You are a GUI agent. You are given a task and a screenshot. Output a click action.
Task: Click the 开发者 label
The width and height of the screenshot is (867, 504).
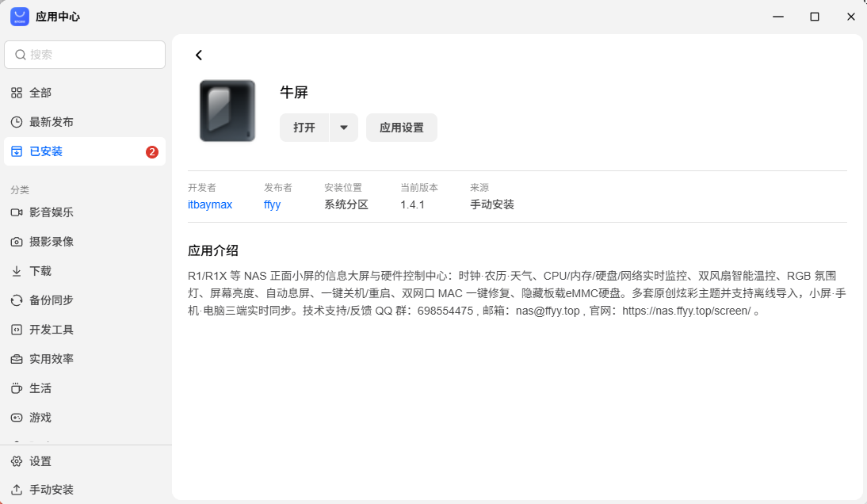pos(202,187)
